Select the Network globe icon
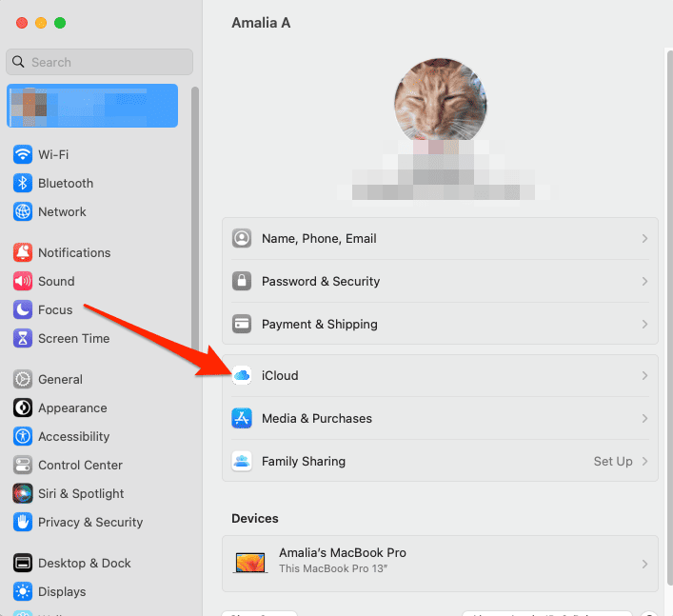 [x=23, y=211]
